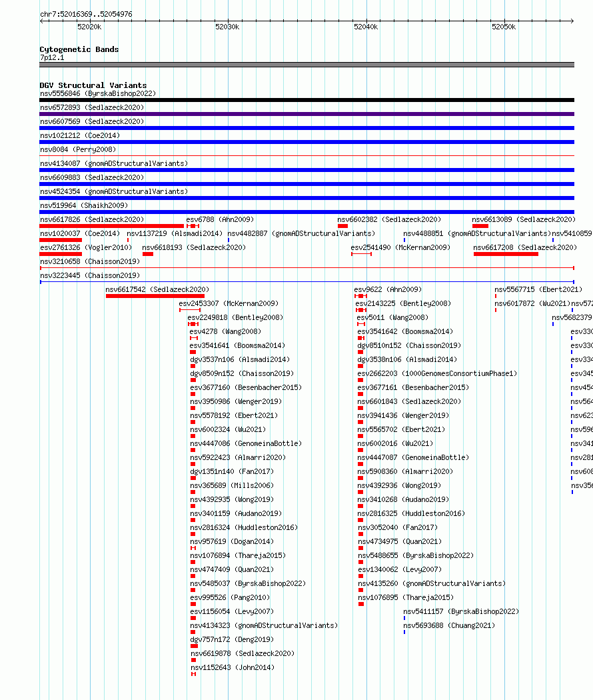
Task: Open nsv4134087 (gnomADStructuralVariants)
Action: 114,163
